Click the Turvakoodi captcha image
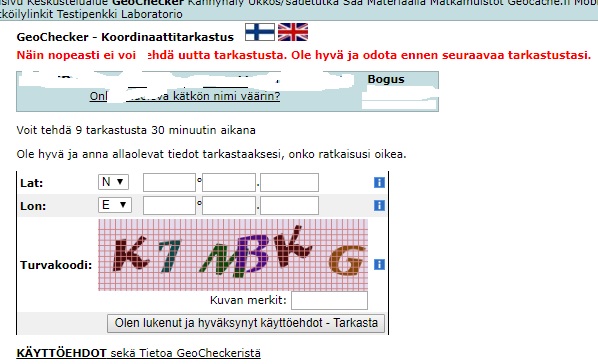This screenshot has width=598, height=364. tap(233, 255)
